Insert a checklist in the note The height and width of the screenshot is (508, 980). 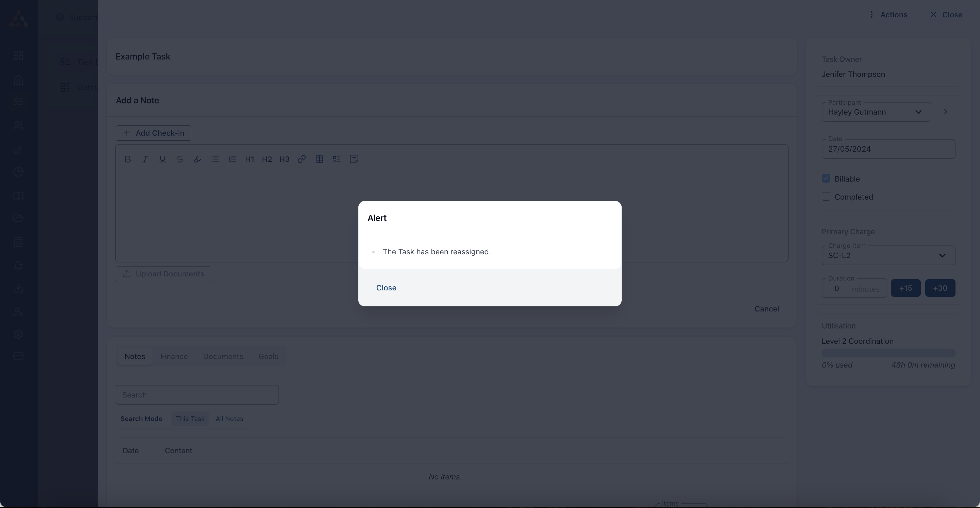click(x=337, y=159)
